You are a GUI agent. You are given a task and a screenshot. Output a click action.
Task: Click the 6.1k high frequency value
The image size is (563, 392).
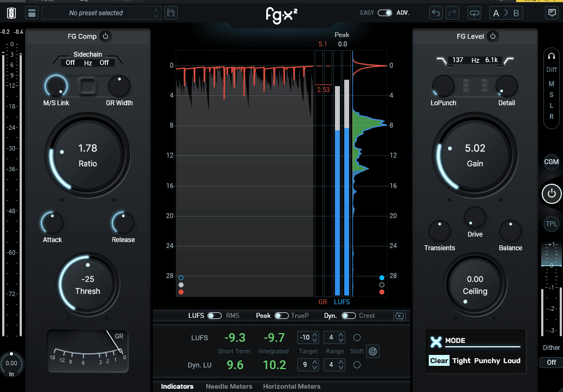tap(492, 60)
